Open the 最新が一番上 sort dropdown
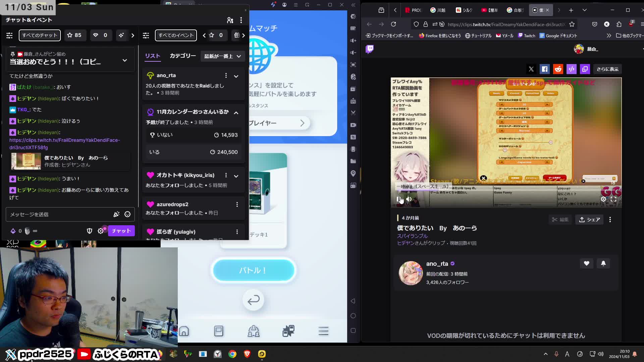 pos(223,56)
